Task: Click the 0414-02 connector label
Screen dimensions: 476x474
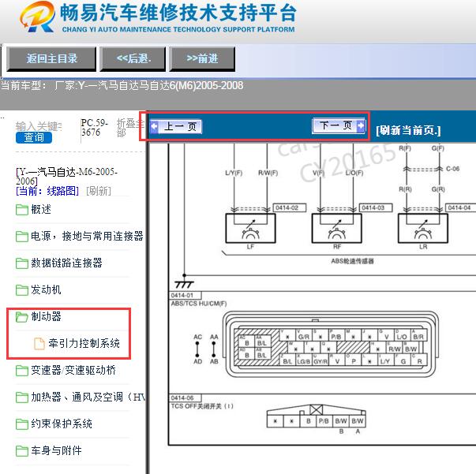Action: click(289, 207)
